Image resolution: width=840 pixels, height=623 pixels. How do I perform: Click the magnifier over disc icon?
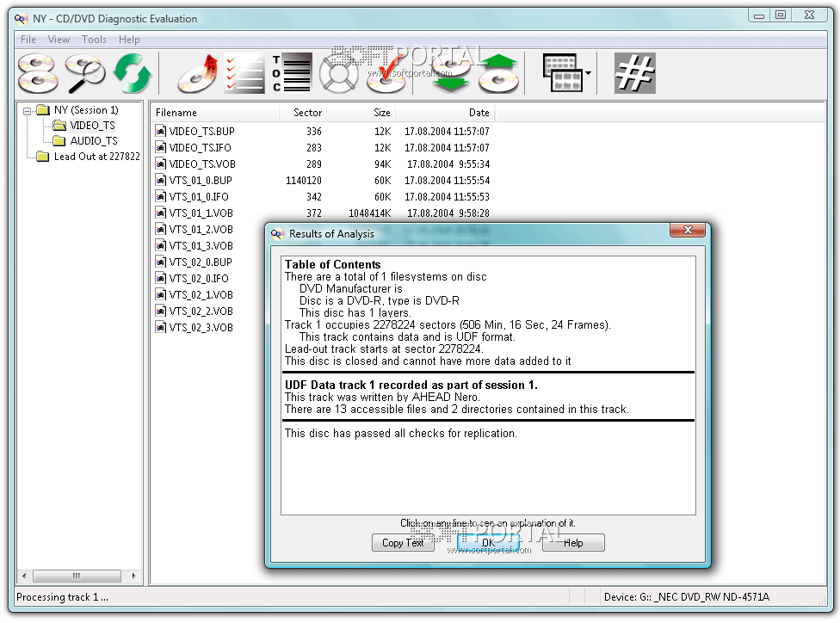tap(84, 73)
